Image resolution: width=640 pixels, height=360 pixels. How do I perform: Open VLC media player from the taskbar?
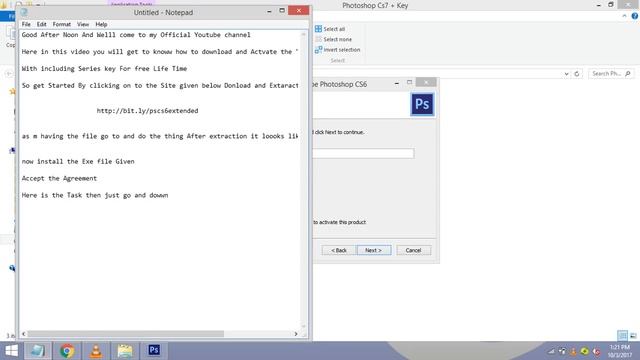point(96,351)
